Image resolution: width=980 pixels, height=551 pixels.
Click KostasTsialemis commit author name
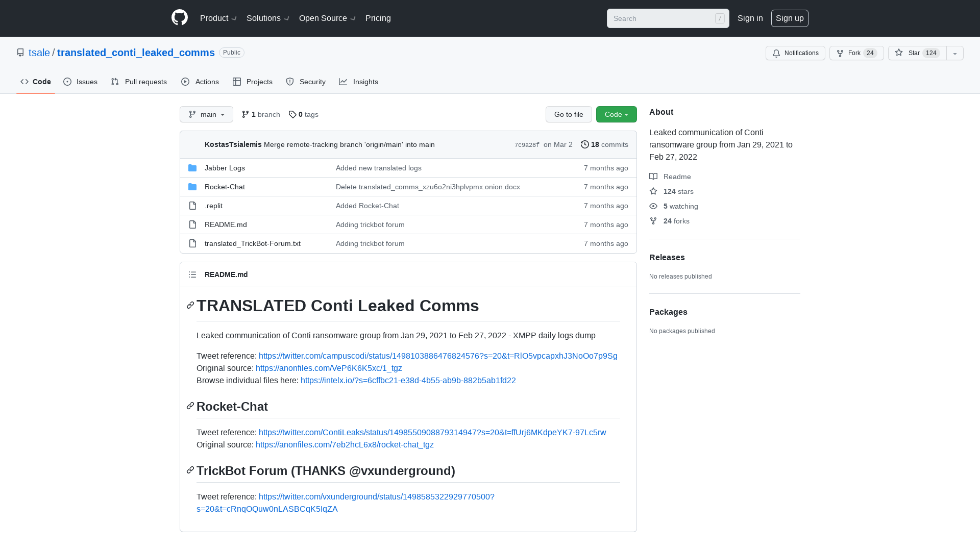click(233, 144)
